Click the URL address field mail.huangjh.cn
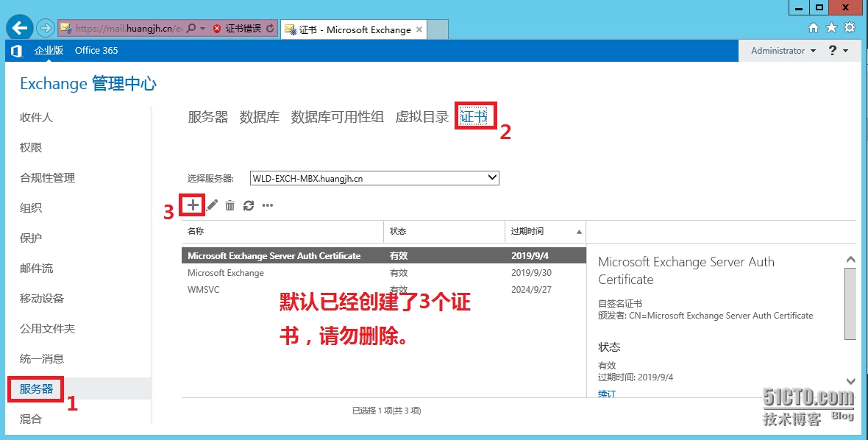868x440 pixels. point(129,28)
